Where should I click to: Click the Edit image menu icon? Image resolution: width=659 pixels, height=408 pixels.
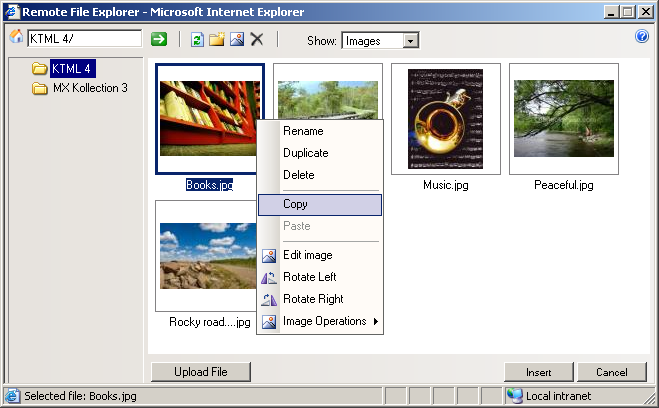(x=269, y=255)
